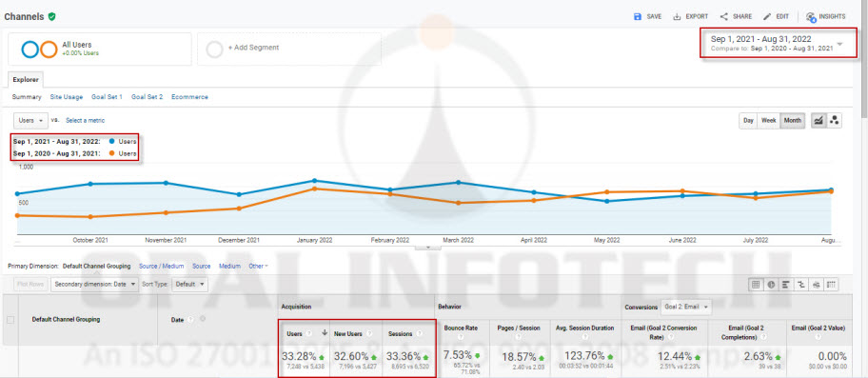The width and height of the screenshot is (868, 378).
Task: Click help icon next to New Users column
Action: pos(369,334)
